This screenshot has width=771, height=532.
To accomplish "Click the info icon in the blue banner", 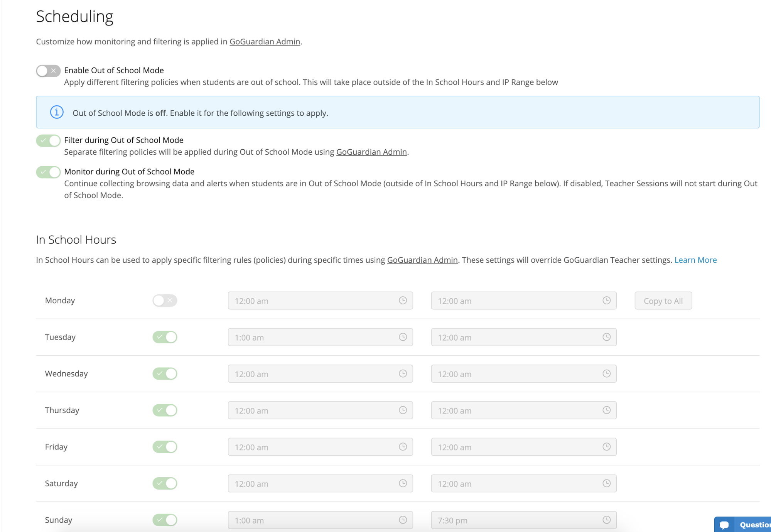I will coord(57,112).
